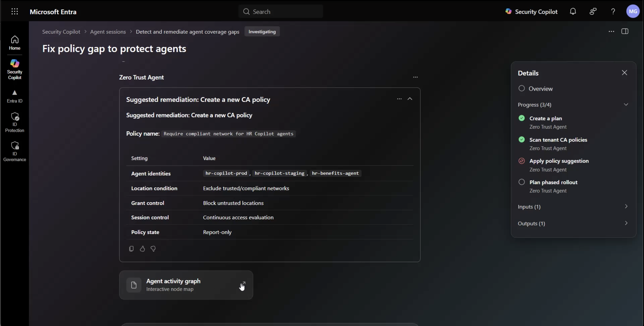Open the help question mark icon
This screenshot has height=326, width=644.
click(x=613, y=11)
